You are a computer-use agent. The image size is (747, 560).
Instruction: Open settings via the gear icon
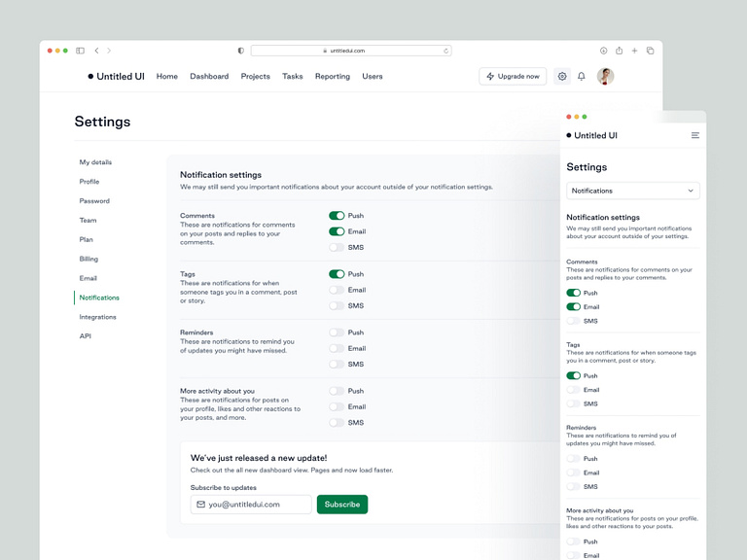click(x=562, y=76)
